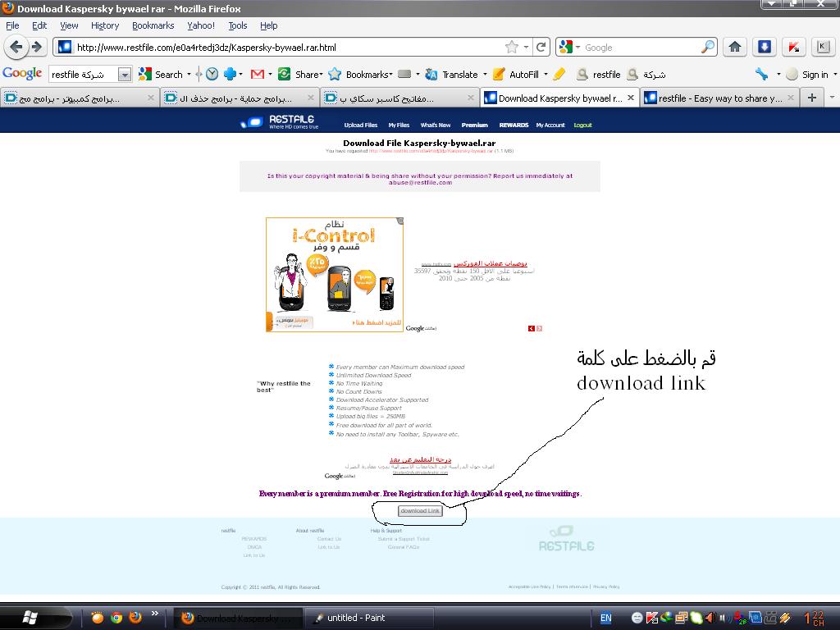
Task: Click the forward navigation arrow
Action: tap(37, 47)
